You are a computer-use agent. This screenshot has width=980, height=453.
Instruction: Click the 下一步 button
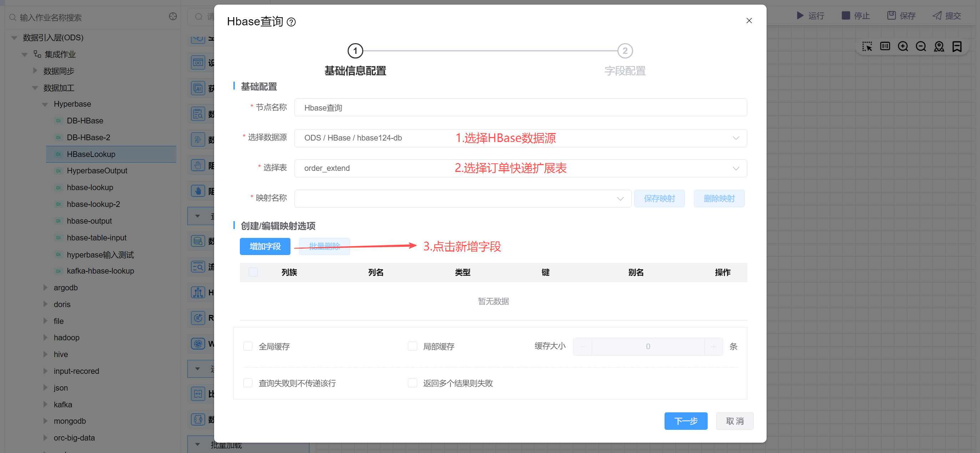(686, 421)
